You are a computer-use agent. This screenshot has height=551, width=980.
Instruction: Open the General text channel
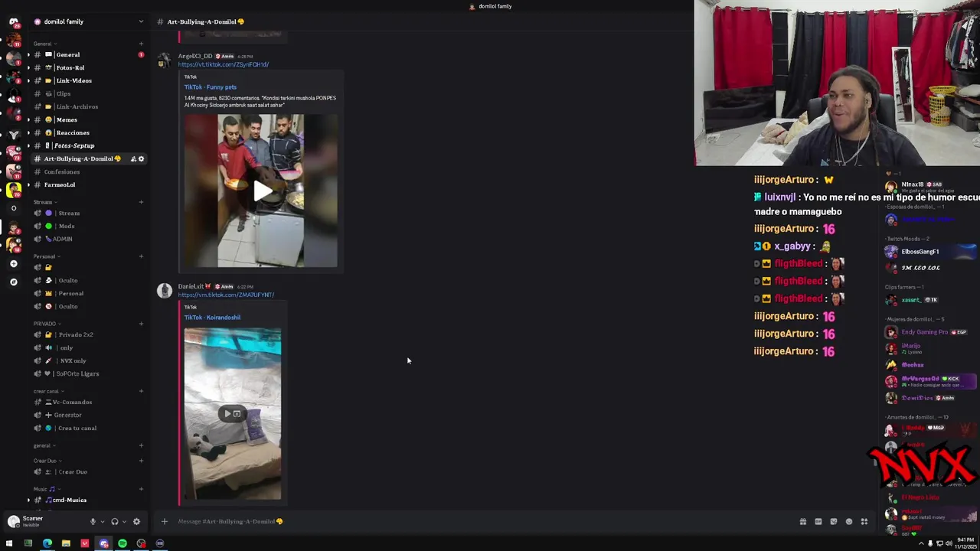[x=87, y=54]
